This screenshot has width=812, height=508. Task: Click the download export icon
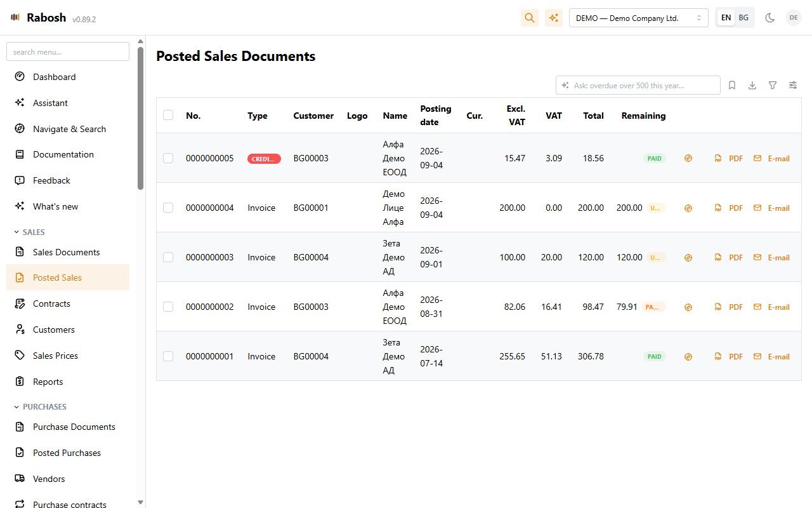752,85
